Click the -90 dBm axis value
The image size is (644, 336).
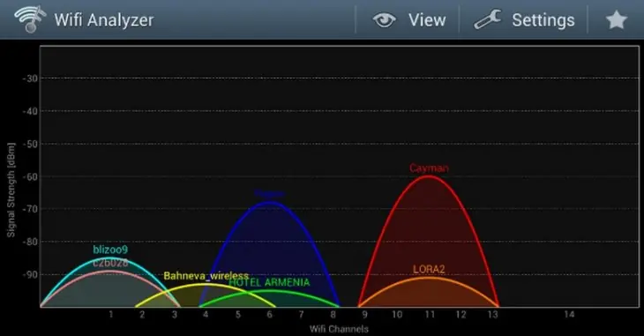[x=30, y=274]
